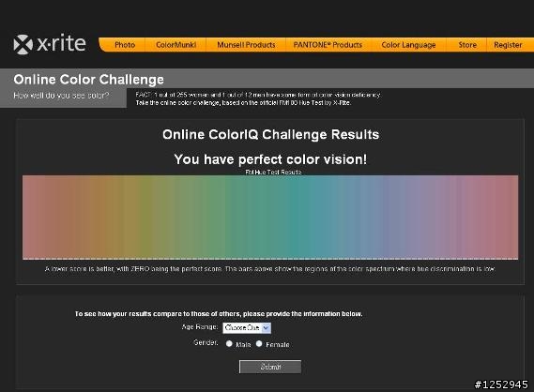Open PANTONE Products menu tab
Image resolution: width=534 pixels, height=392 pixels.
328,45
